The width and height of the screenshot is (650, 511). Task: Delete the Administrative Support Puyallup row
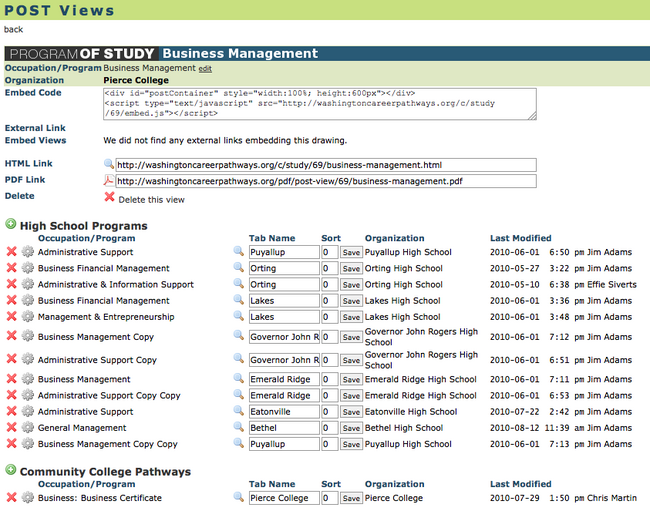tap(12, 252)
